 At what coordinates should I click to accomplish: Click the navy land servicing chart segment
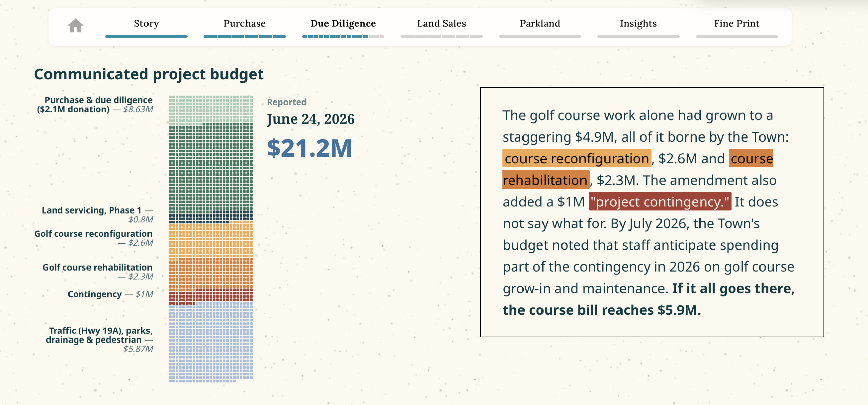(211, 217)
